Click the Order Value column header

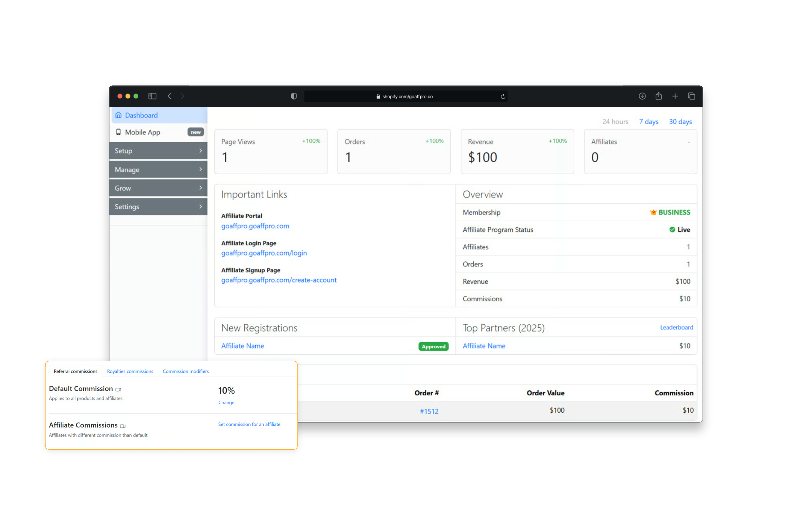point(545,393)
